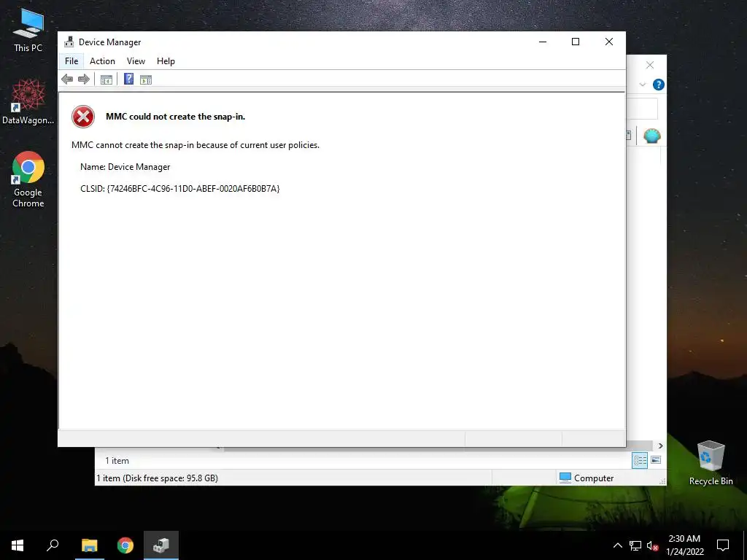Viewport: 747px width, 560px height.
Task: Click Computer icon in Explorer status bar
Action: [565, 478]
